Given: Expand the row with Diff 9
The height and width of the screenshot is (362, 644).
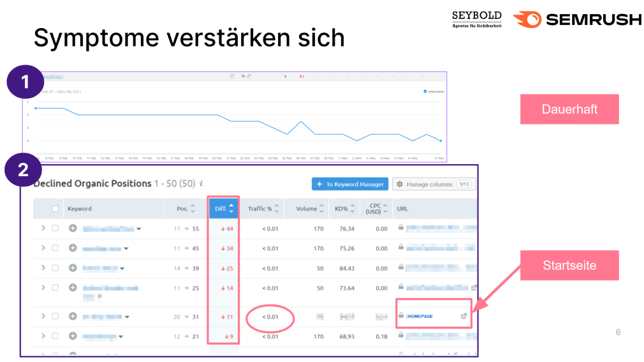Looking at the screenshot, I should click(x=43, y=336).
